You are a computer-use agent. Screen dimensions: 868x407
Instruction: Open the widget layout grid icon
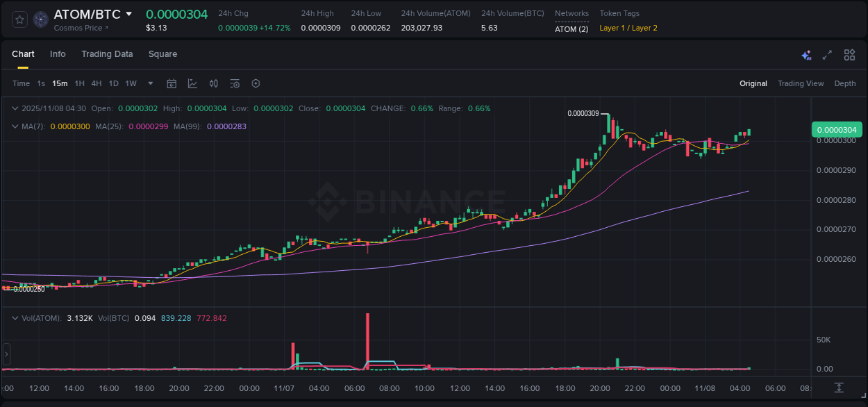coord(849,54)
